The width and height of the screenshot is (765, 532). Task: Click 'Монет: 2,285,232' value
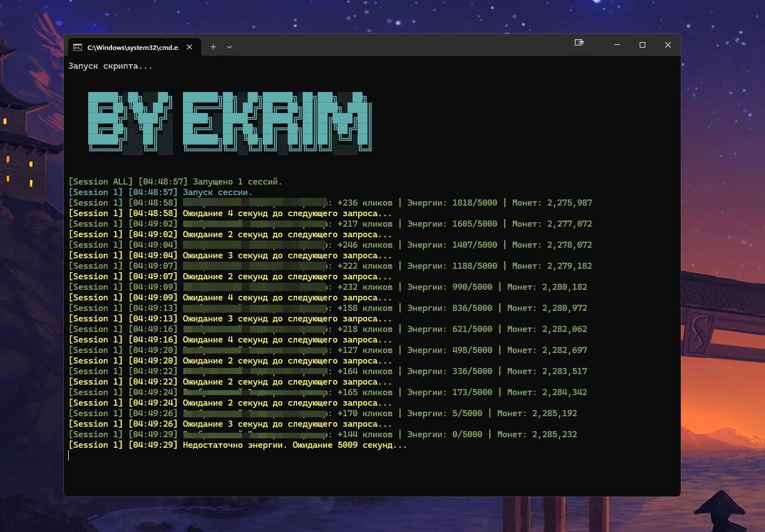coord(537,434)
